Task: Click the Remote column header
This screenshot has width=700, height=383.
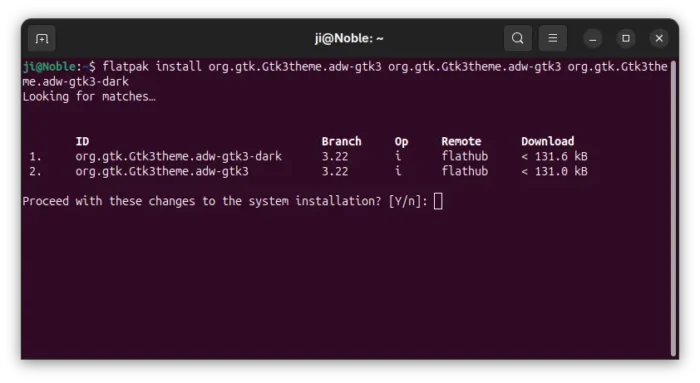Action: point(461,142)
